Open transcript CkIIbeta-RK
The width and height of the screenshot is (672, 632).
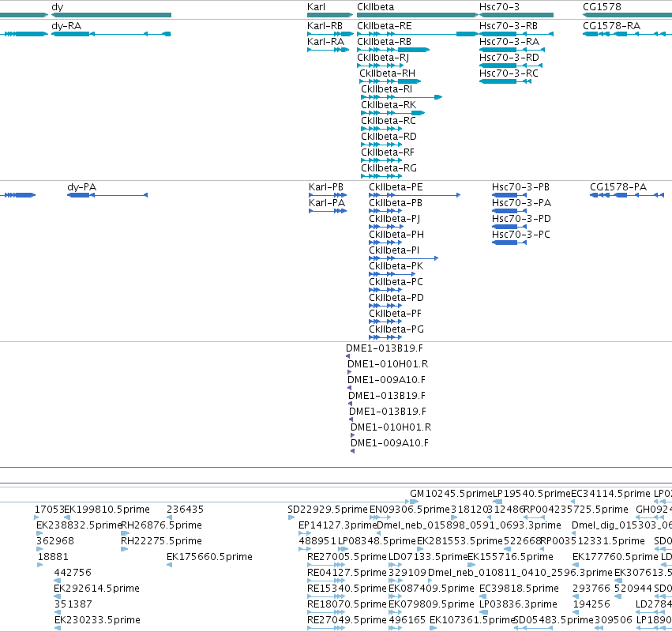point(389,105)
